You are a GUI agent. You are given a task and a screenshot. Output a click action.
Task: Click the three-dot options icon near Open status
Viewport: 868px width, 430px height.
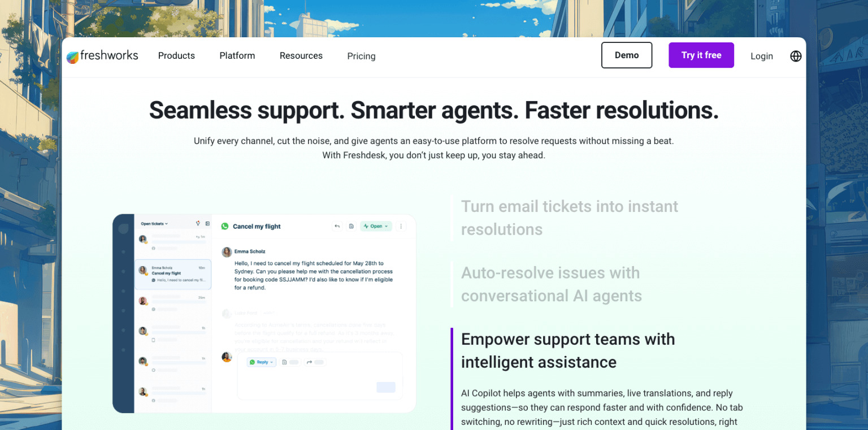pos(401,226)
